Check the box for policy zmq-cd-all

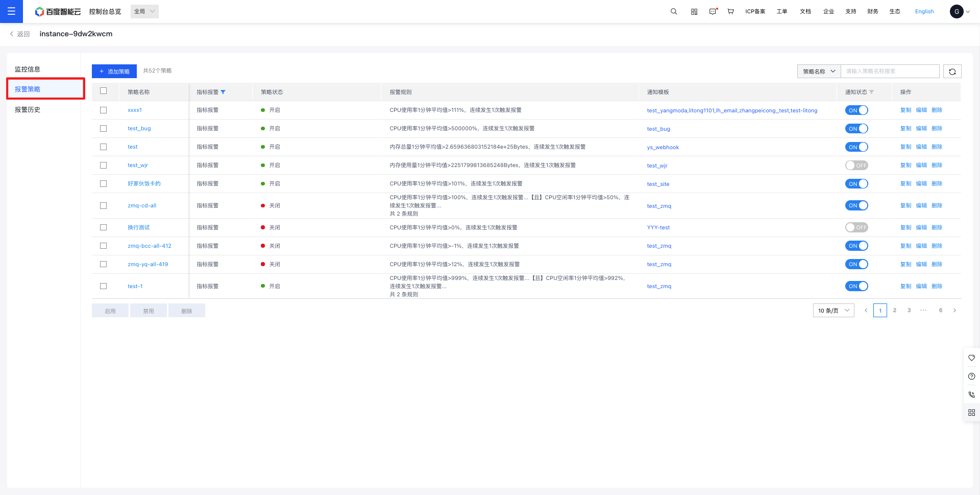coord(104,206)
